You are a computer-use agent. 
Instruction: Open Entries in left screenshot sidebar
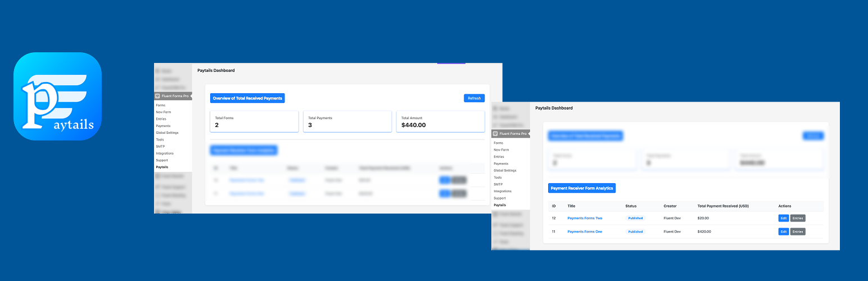click(x=161, y=119)
